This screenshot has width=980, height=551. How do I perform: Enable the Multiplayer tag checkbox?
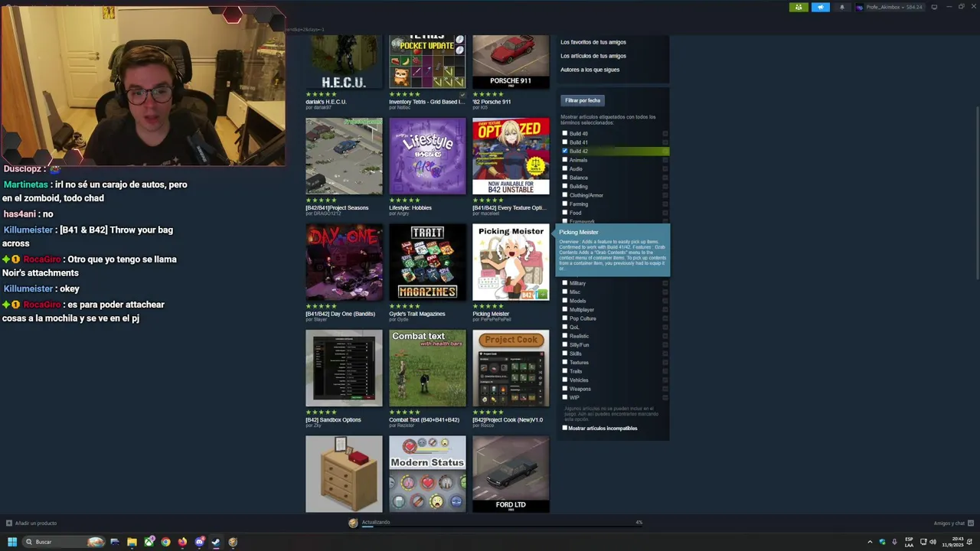click(565, 309)
